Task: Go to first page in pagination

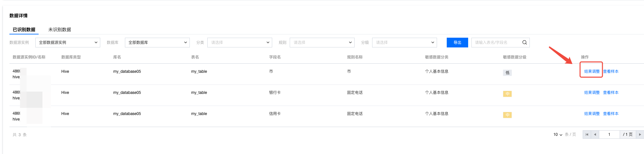Action: click(x=587, y=135)
